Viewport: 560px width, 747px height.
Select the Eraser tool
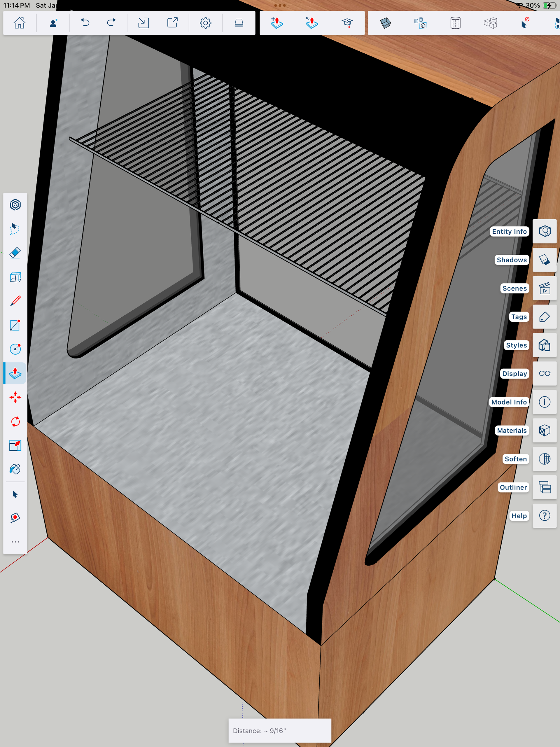click(15, 253)
